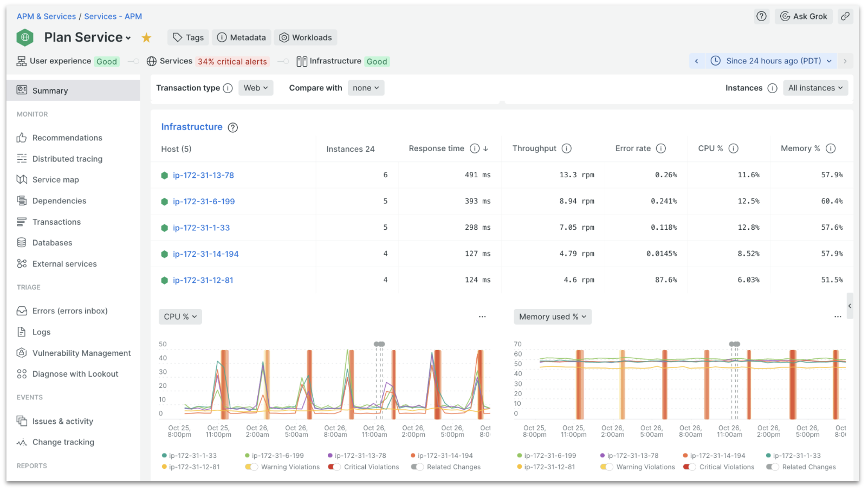Click the Recommendations thumbs-up icon
Viewport: 868px width, 491px height.
click(22, 138)
